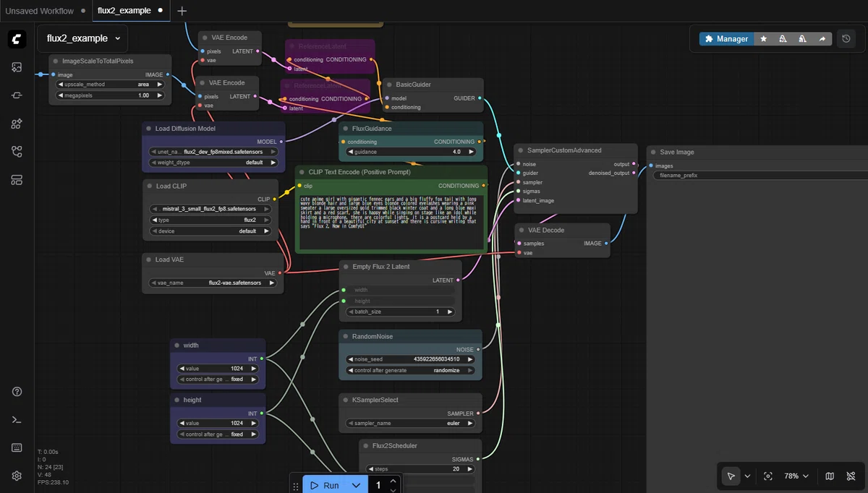Click the positive prompt text box
Viewport: 868px width, 493px height.
pos(391,222)
